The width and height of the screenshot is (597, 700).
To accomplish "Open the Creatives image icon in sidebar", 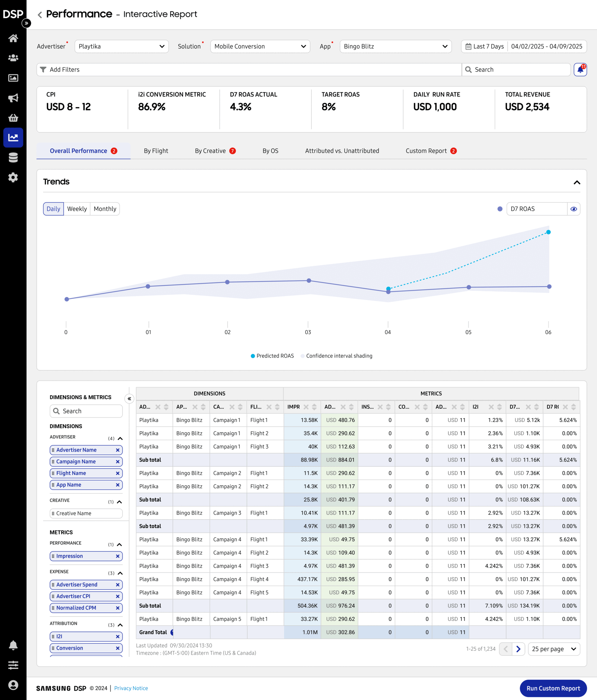I will pos(13,78).
